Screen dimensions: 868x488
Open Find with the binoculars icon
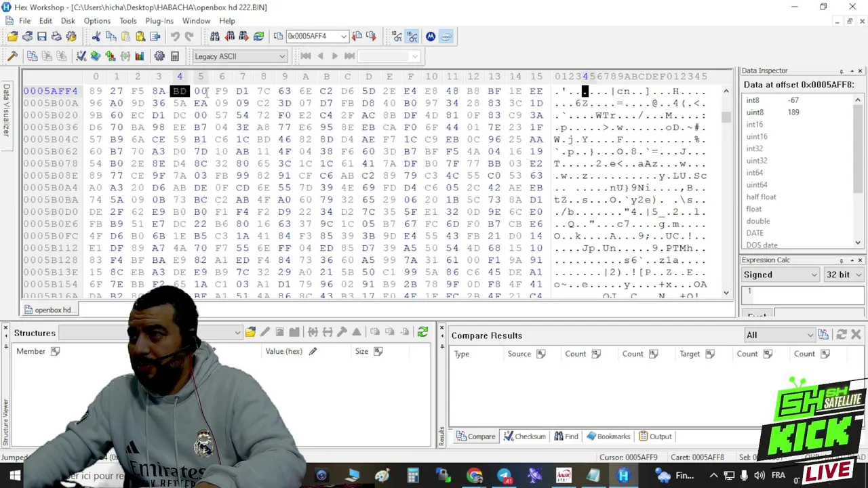[x=215, y=37]
